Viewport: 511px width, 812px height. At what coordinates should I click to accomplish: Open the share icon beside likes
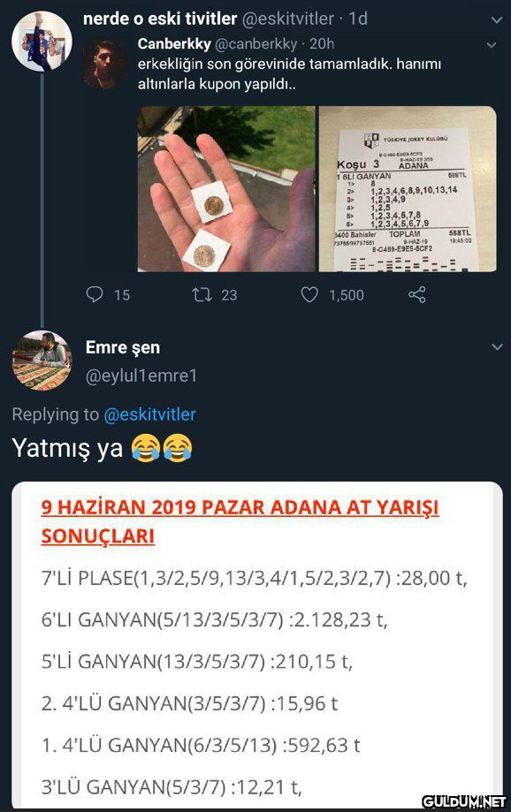coord(417,294)
